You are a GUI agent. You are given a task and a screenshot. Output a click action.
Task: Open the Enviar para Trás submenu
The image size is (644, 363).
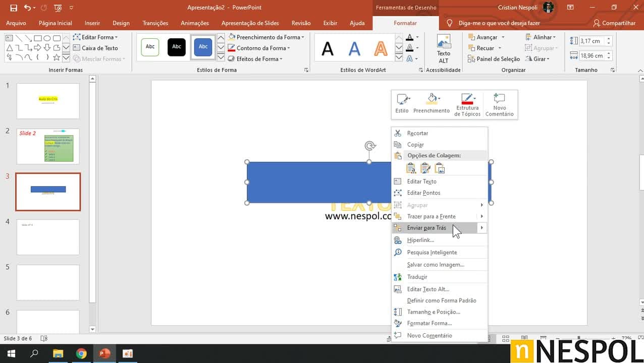[481, 228]
